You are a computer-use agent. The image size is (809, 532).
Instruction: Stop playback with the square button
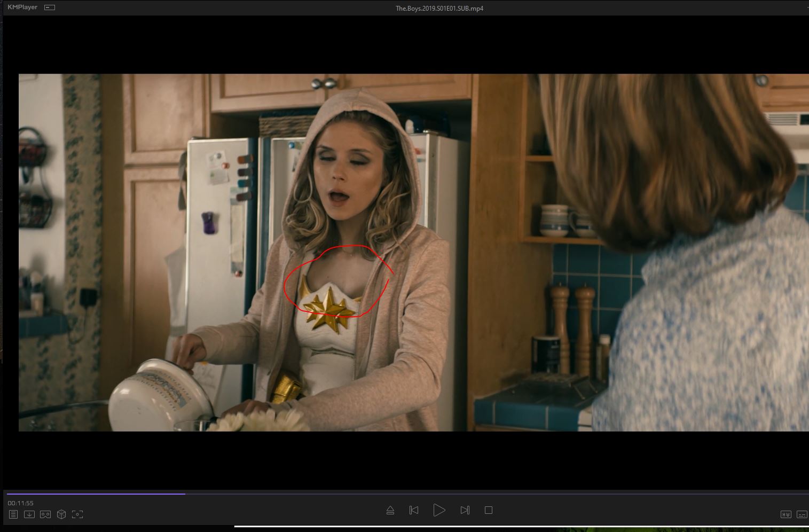point(488,511)
